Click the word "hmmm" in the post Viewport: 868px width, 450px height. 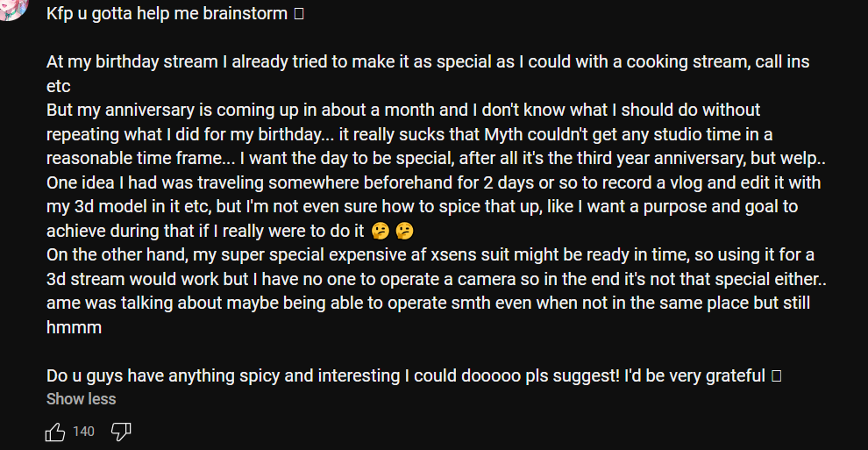(75, 327)
